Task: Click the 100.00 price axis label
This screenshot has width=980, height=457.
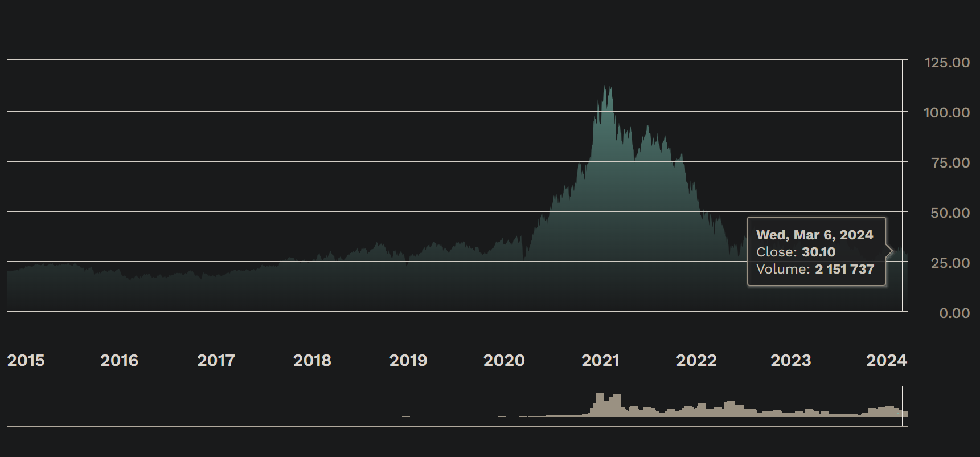Action: (x=946, y=112)
